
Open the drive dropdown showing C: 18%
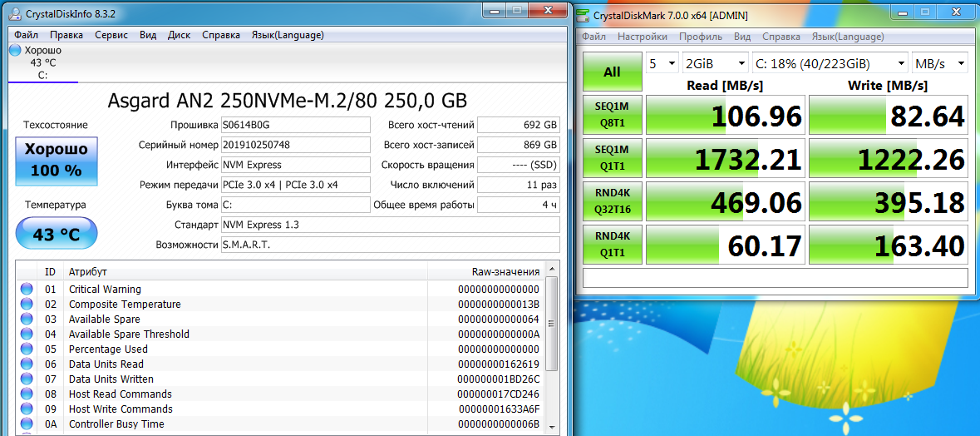coord(830,63)
